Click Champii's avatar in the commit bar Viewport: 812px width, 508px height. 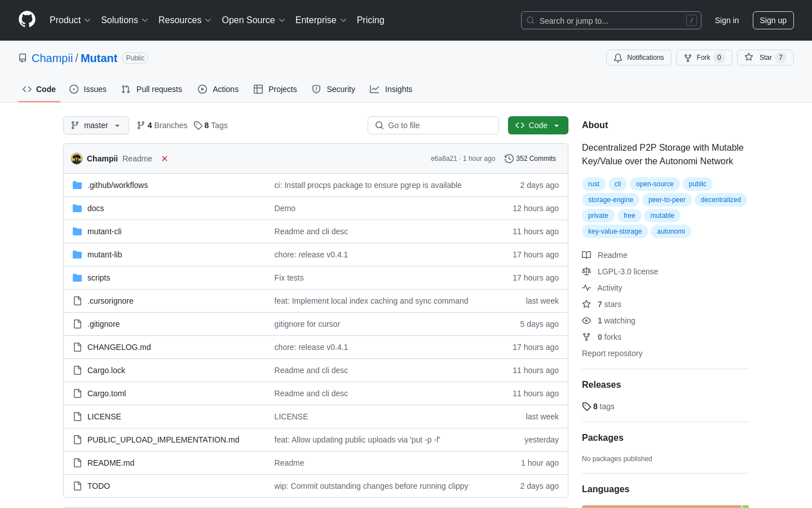(x=77, y=159)
